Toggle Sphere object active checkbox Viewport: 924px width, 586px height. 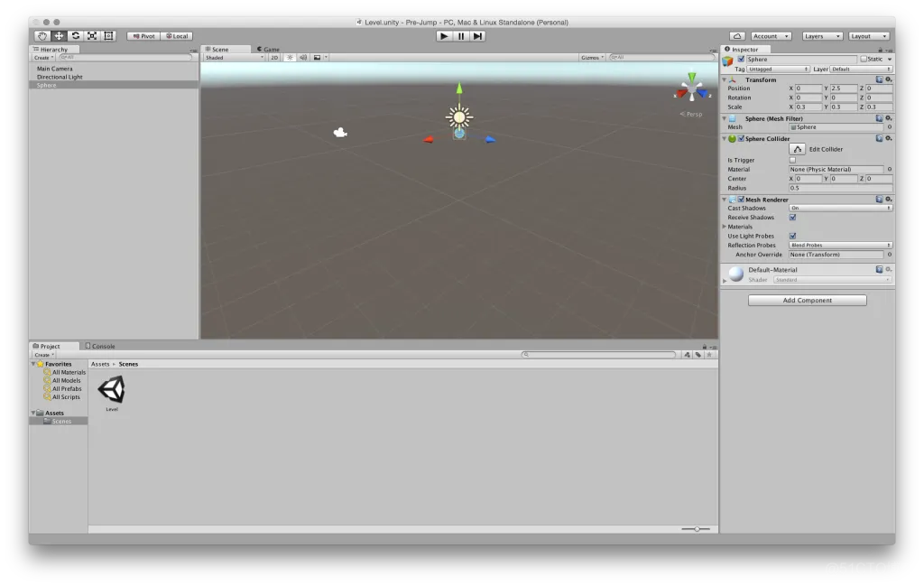[x=741, y=59]
